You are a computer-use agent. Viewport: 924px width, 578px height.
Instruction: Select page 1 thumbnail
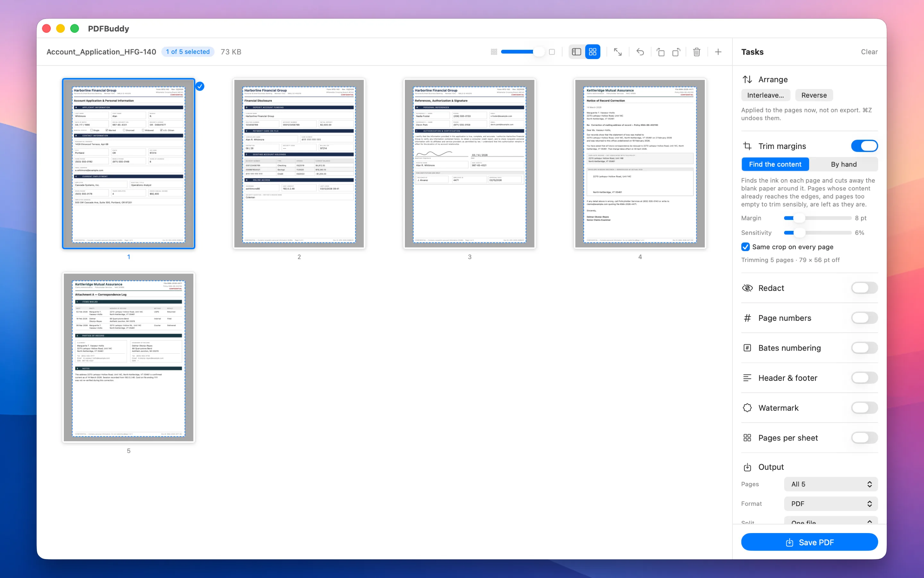pos(129,164)
